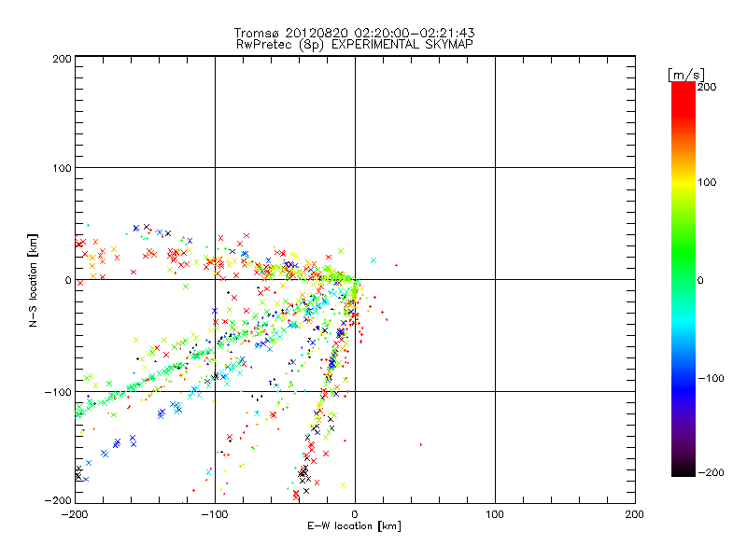
Task: Click the 'N-S location [km]' axis label
Action: click(x=33, y=280)
